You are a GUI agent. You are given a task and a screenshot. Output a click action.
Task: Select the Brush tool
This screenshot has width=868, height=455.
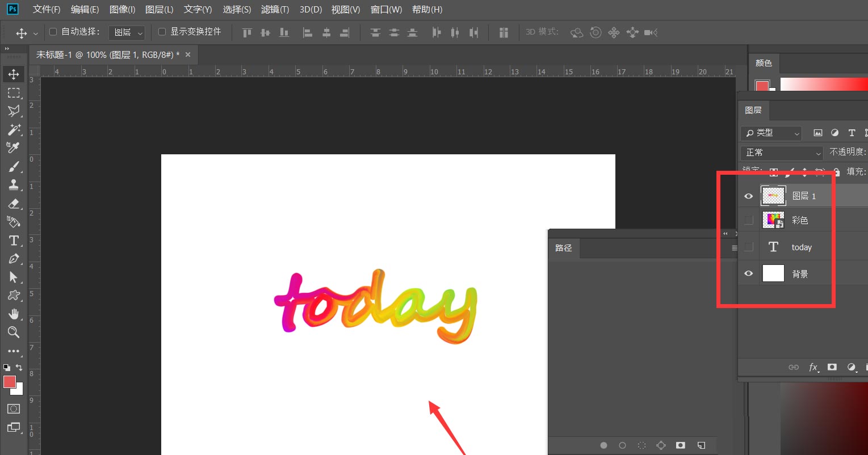coord(14,166)
